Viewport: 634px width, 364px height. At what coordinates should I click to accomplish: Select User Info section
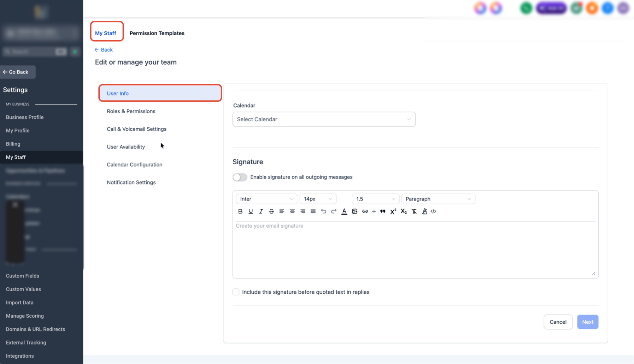[160, 93]
